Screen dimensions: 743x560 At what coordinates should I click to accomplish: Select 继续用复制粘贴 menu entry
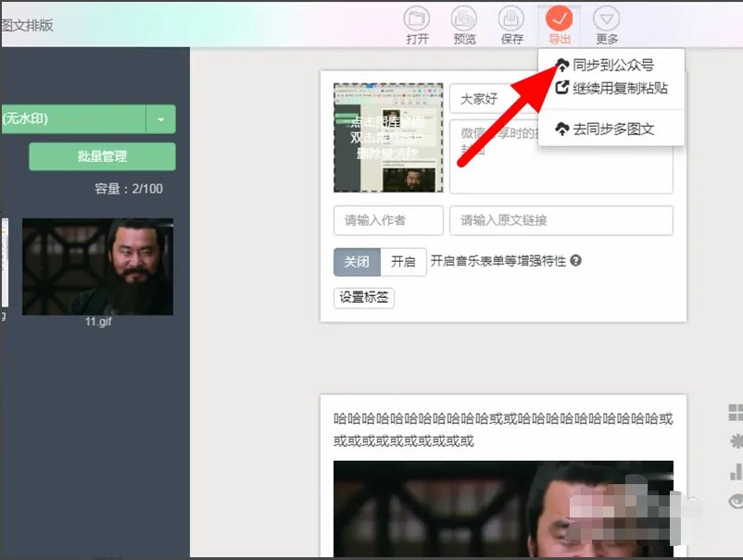tap(619, 89)
